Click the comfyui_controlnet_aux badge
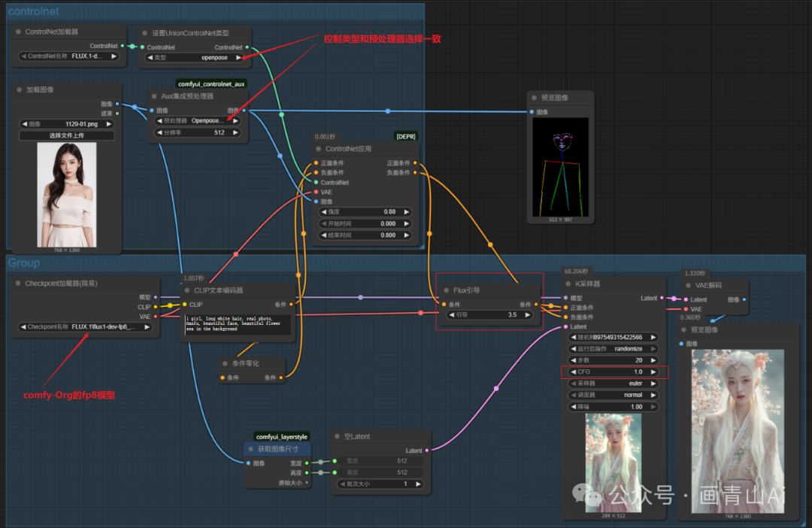This screenshot has height=528, width=812. (x=211, y=84)
